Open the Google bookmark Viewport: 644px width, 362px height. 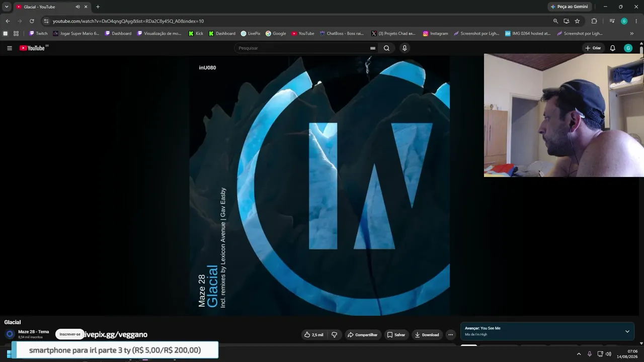(276, 34)
